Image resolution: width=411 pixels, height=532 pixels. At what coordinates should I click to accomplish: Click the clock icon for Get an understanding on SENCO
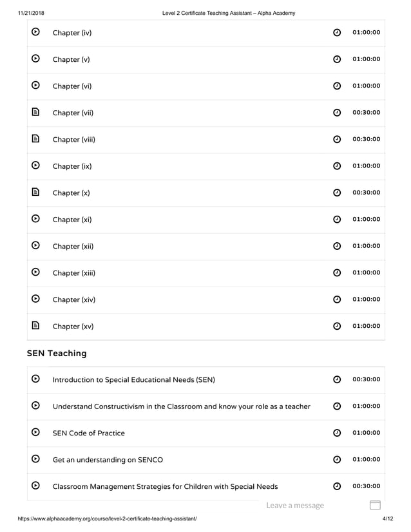pyautogui.click(x=337, y=460)
